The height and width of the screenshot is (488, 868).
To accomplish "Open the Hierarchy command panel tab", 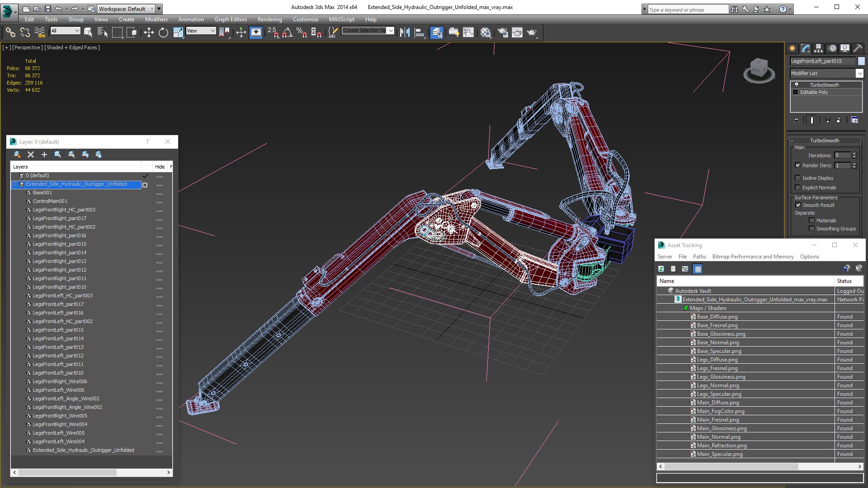I will tap(819, 48).
